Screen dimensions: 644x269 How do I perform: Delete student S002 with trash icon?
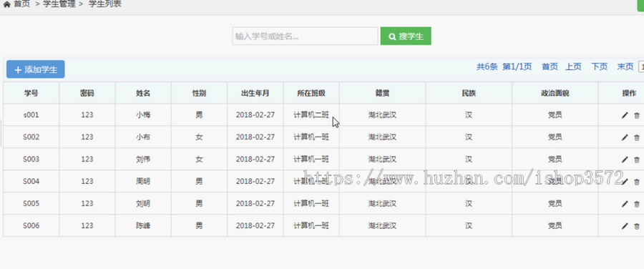637,137
